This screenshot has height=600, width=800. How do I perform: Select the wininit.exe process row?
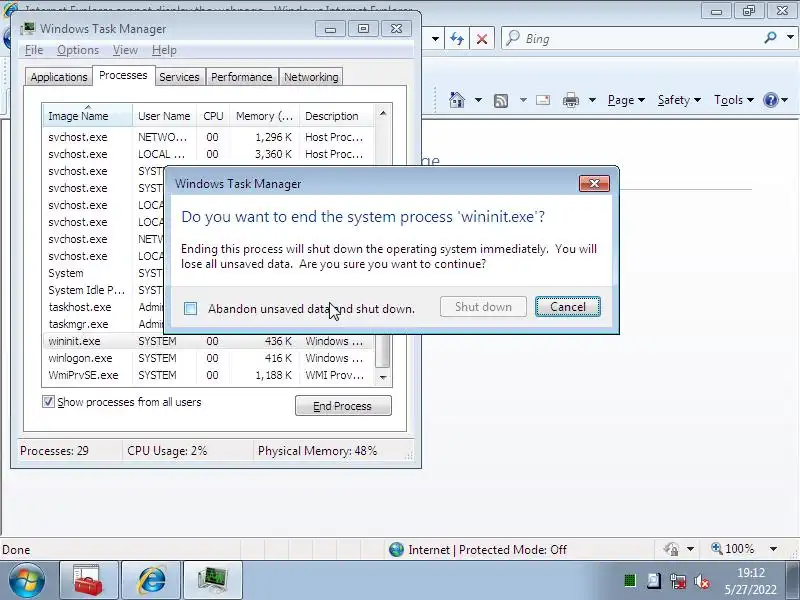(208, 341)
